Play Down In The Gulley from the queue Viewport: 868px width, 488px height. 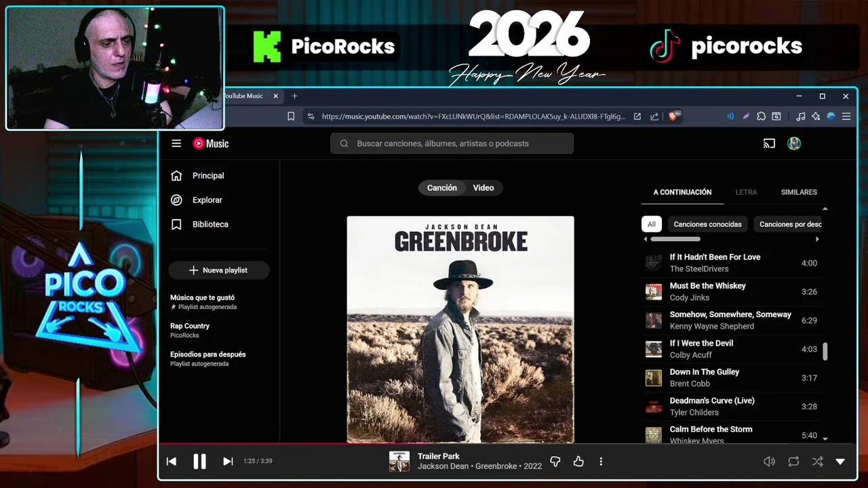coord(731,378)
